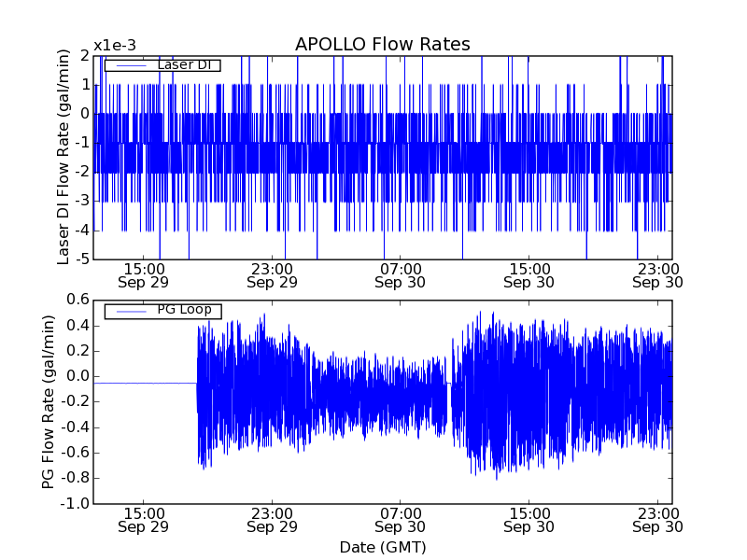The height and width of the screenshot is (560, 747).
Task: Click '15:00 Sep 30' under the PG Loop plot
Action: click(529, 521)
